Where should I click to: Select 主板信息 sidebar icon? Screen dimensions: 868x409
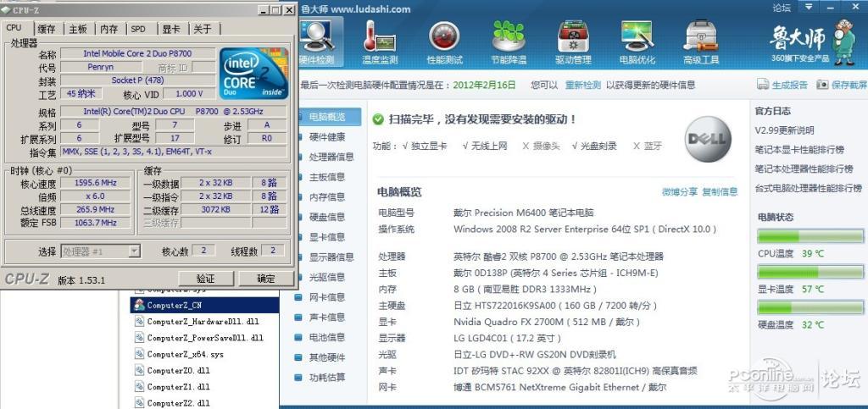click(x=299, y=177)
